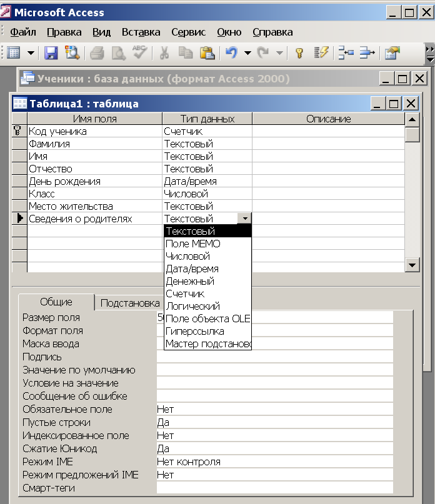Open the Справка menu
This screenshot has height=504, width=435.
coord(272,32)
